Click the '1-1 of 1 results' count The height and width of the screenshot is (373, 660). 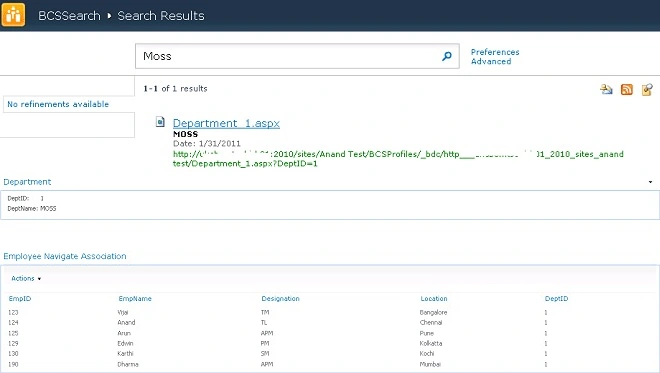coord(175,88)
